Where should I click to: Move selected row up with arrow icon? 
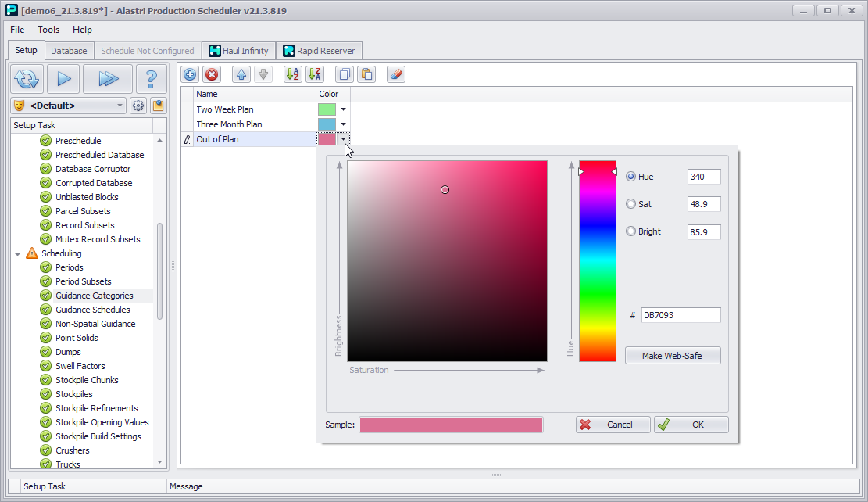click(241, 74)
